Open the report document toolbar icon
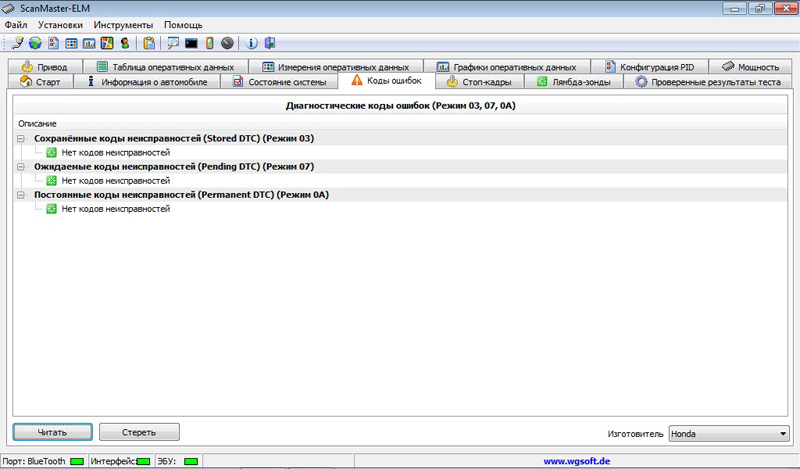800x469 pixels. click(x=54, y=43)
